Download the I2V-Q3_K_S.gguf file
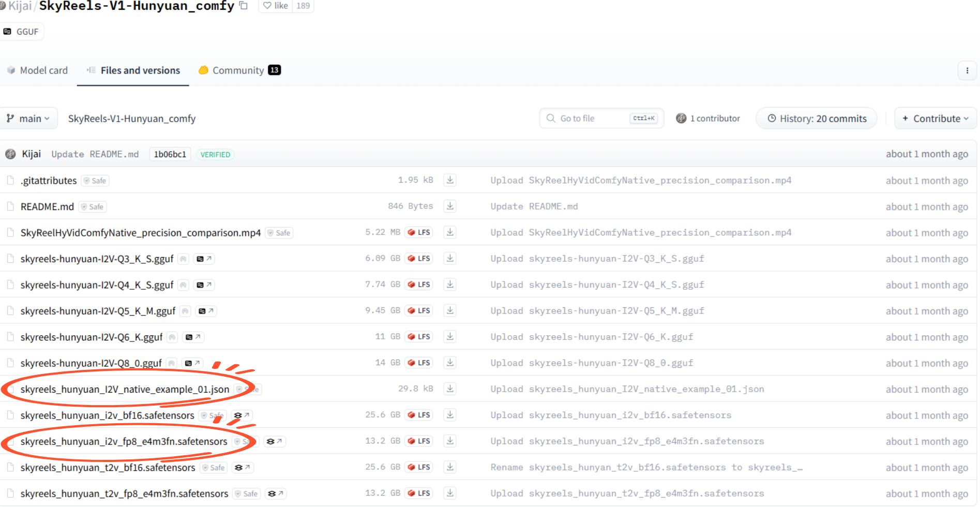Screen dimensions: 980x507 (450, 258)
